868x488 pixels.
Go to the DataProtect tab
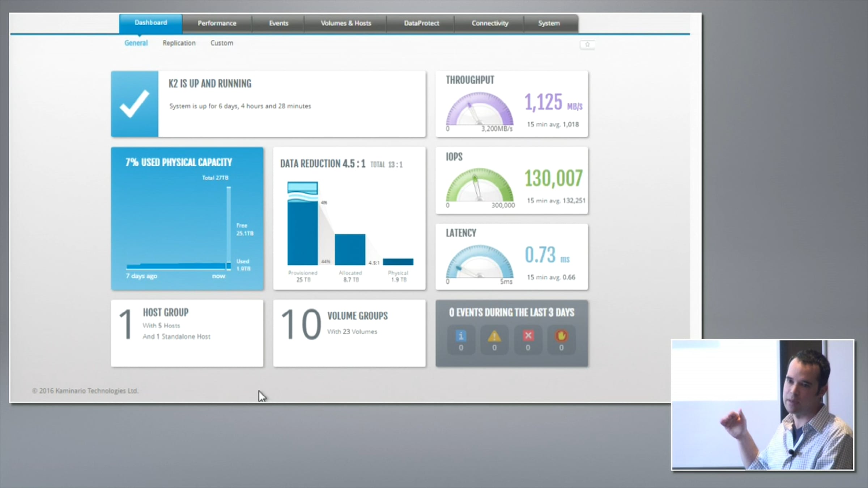point(421,23)
